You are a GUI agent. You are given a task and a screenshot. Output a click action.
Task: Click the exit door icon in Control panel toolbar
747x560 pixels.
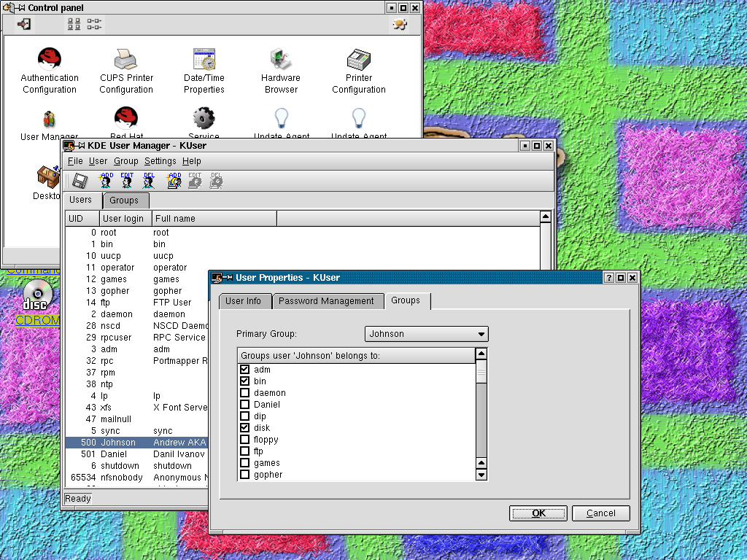click(x=24, y=24)
